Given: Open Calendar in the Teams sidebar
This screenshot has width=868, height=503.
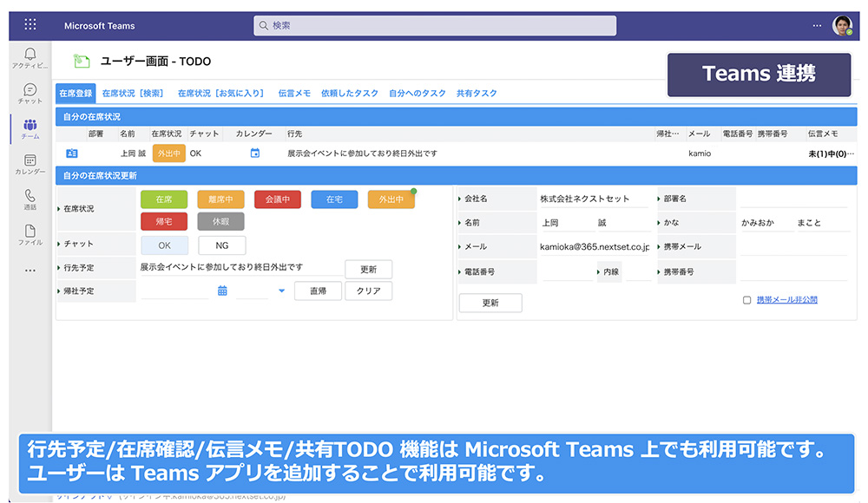Looking at the screenshot, I should pos(30,165).
